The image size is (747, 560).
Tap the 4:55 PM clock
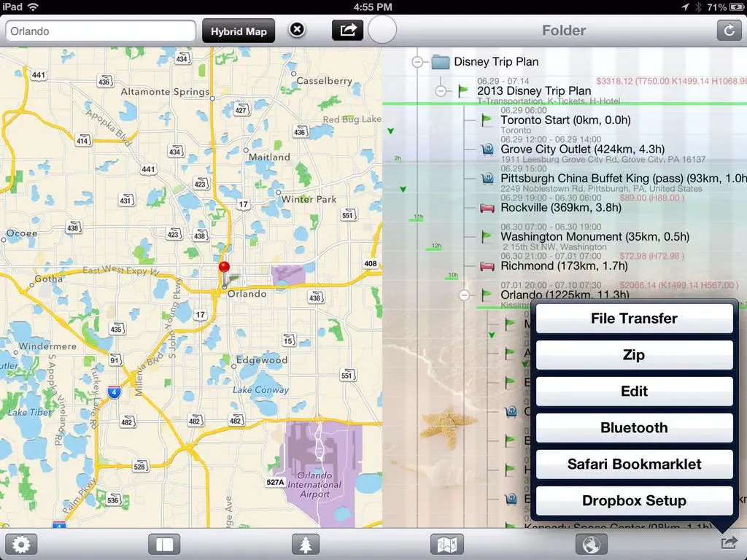tap(373, 7)
